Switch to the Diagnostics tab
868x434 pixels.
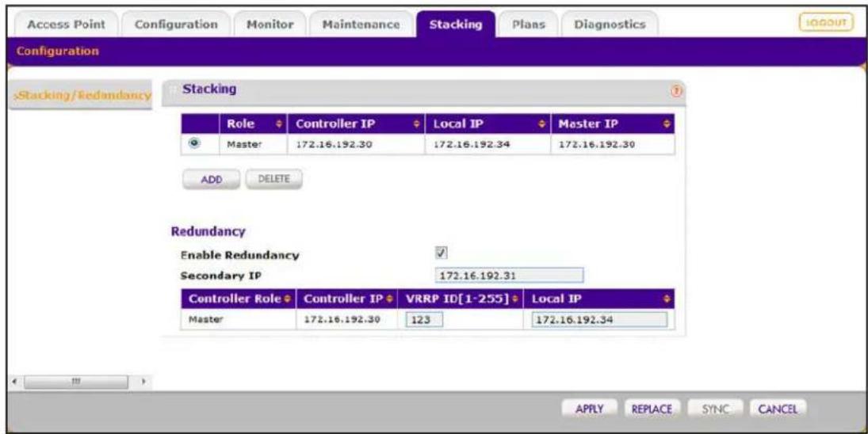pyautogui.click(x=610, y=25)
